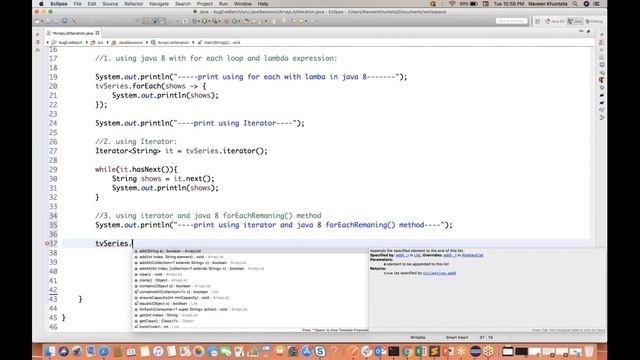Open Sublime Text icon in Dock
Screen dimensions: 640x360
click(434, 351)
